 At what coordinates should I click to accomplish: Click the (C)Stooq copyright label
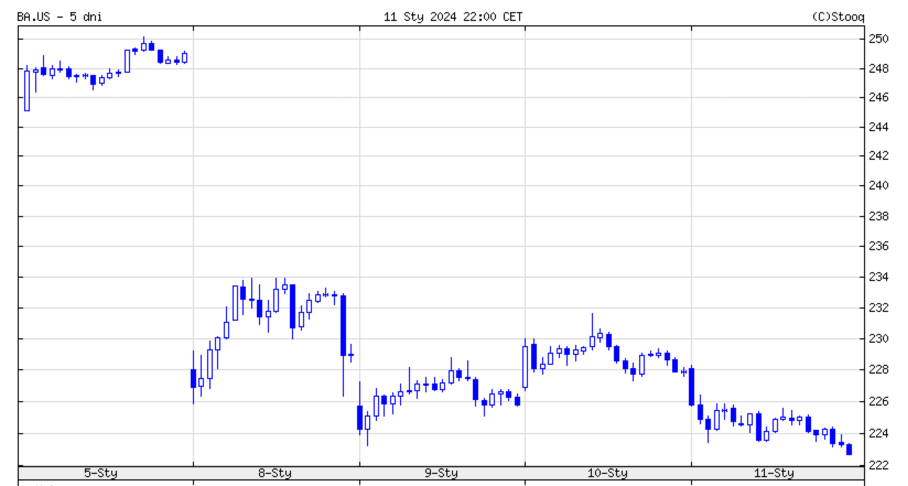pos(839,16)
